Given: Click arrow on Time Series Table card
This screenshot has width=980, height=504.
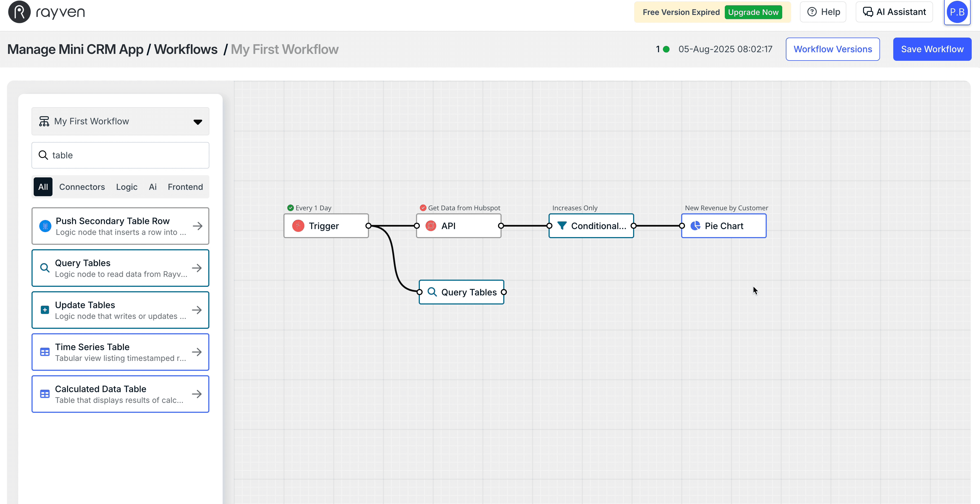Looking at the screenshot, I should (x=197, y=352).
